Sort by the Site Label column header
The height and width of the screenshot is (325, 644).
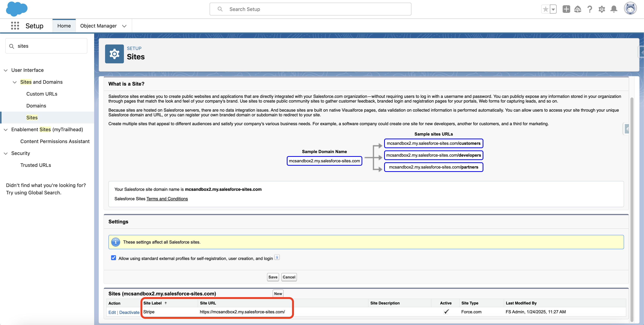pos(153,303)
